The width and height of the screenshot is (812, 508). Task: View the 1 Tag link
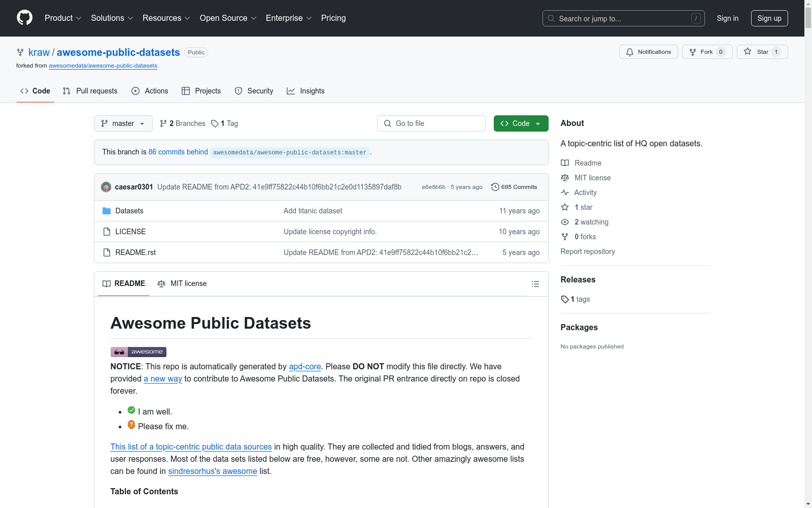225,123
